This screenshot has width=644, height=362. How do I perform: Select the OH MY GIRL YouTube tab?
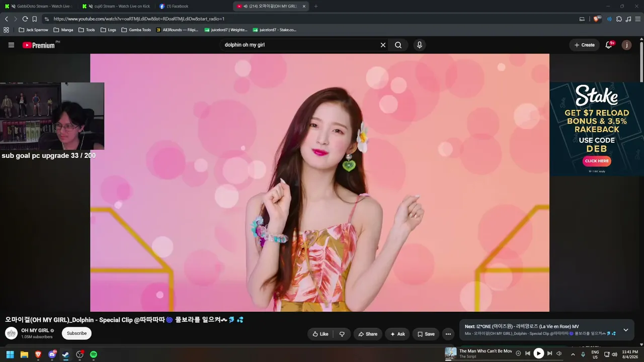click(x=271, y=6)
